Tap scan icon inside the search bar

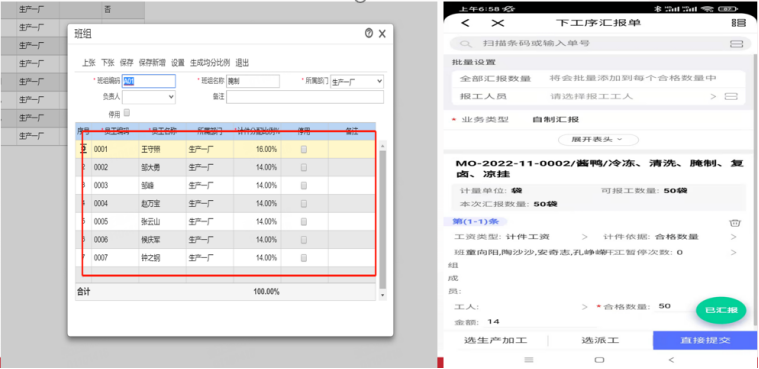[x=736, y=44]
